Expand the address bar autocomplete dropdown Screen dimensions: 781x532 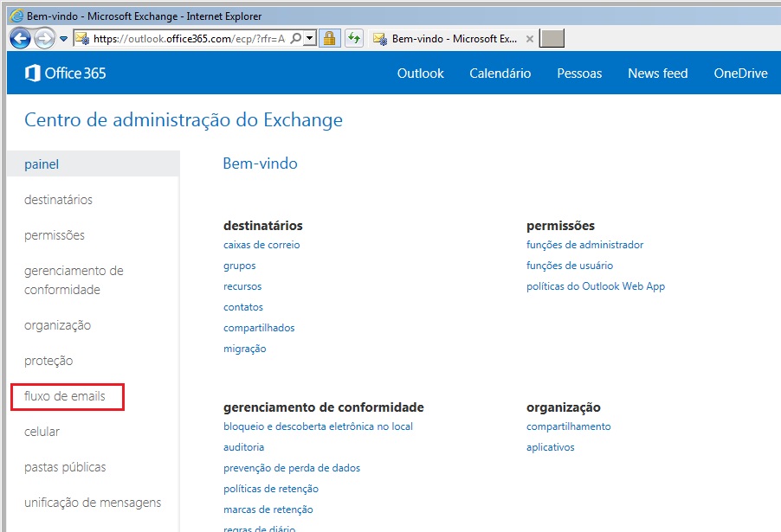pyautogui.click(x=310, y=38)
